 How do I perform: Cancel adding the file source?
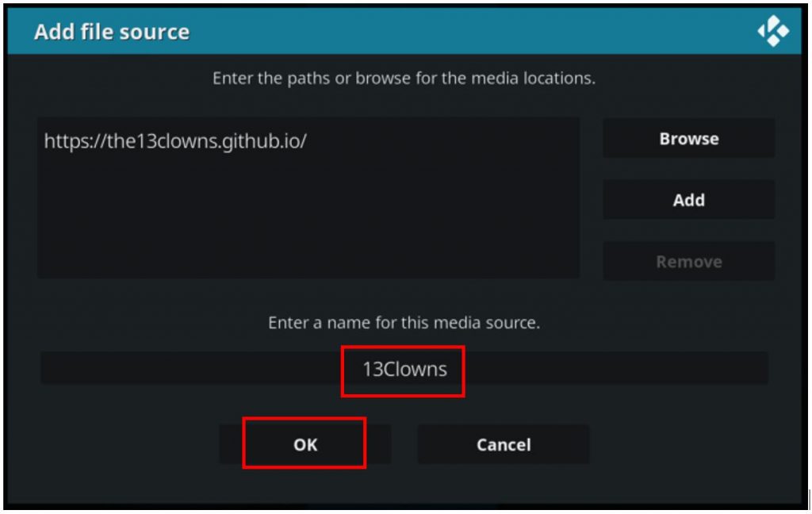click(504, 444)
